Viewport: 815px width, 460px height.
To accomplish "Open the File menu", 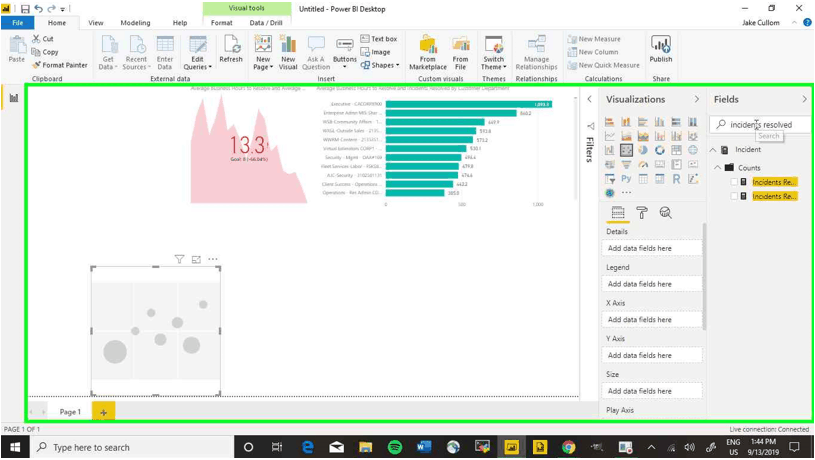I will point(18,23).
